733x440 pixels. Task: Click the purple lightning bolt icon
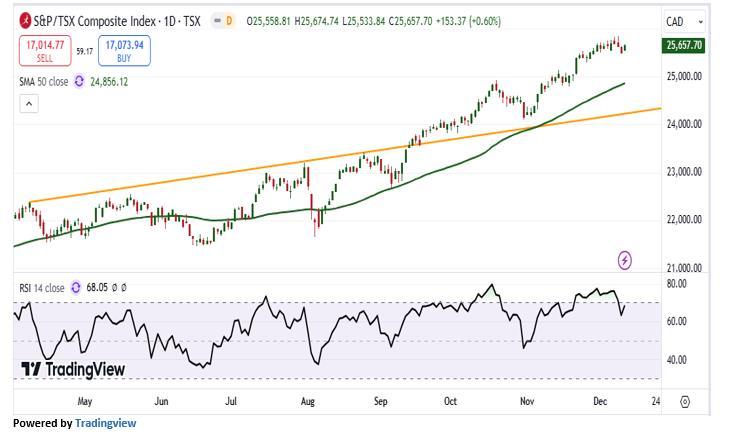coord(625,260)
